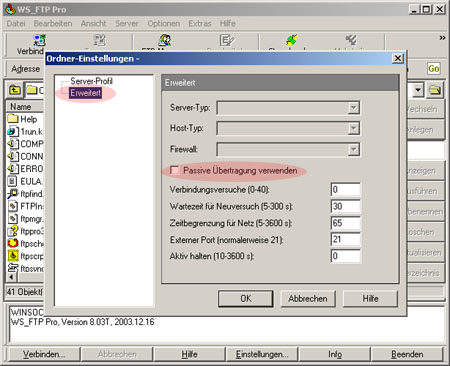Select the ftppro3 help file icon
450x366 pixels.
(x=12, y=231)
